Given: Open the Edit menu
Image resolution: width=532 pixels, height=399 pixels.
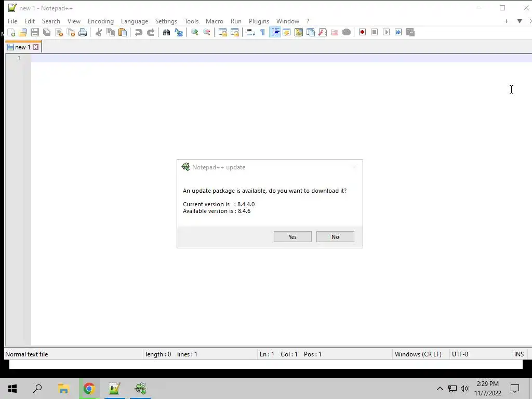Looking at the screenshot, I should click(30, 21).
